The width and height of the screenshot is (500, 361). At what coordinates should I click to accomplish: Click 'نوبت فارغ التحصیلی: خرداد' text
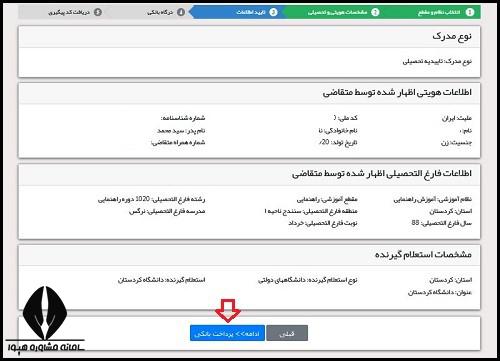(323, 223)
